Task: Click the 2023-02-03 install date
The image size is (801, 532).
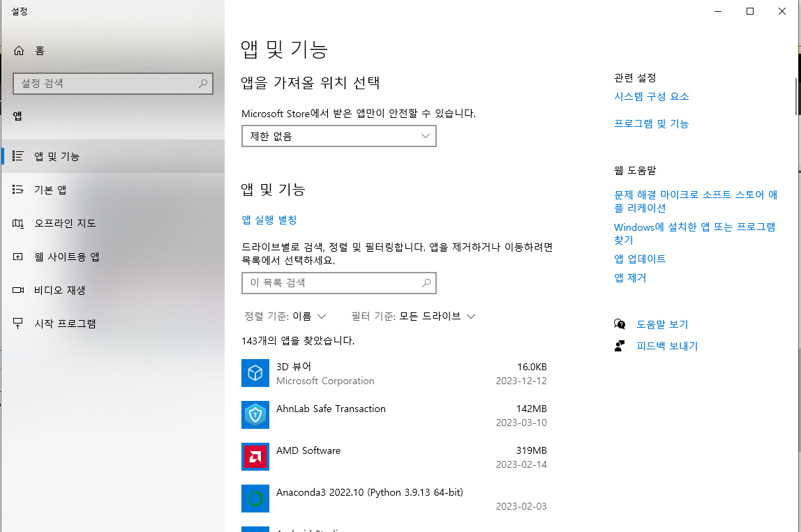Action: (x=521, y=506)
